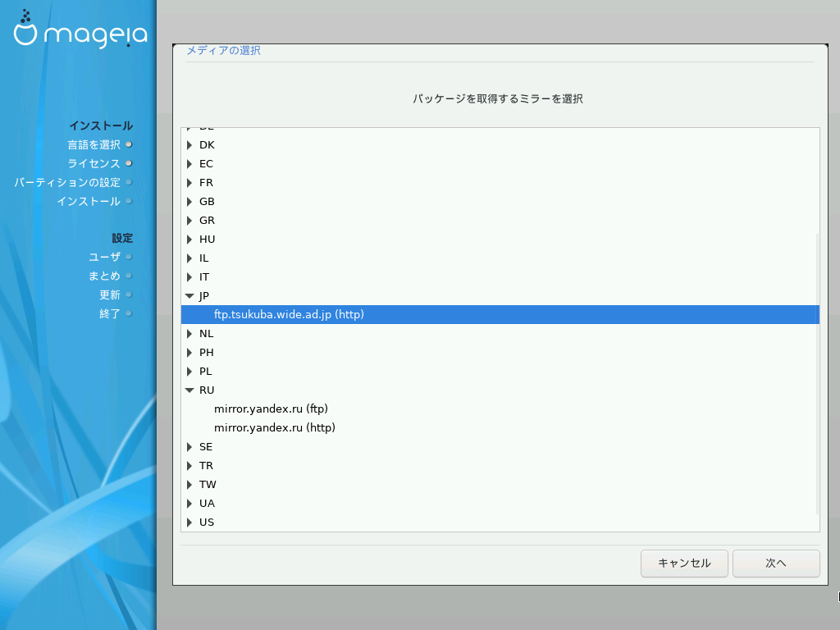The height and width of the screenshot is (630, 840).
Task: Click the キャンセル button
Action: coord(684,563)
